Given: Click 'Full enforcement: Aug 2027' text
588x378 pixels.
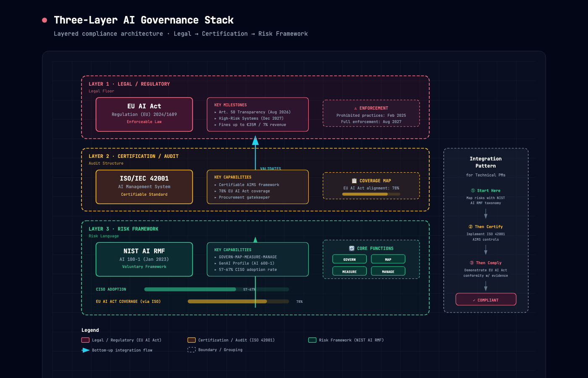Looking at the screenshot, I should (371, 122).
